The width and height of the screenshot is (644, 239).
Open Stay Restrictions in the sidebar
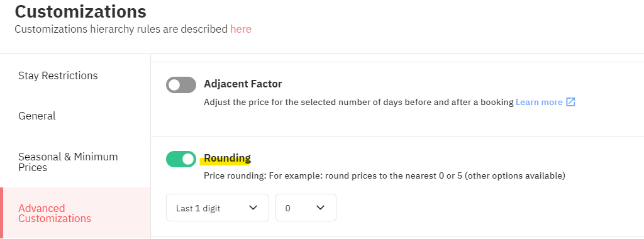click(x=58, y=75)
